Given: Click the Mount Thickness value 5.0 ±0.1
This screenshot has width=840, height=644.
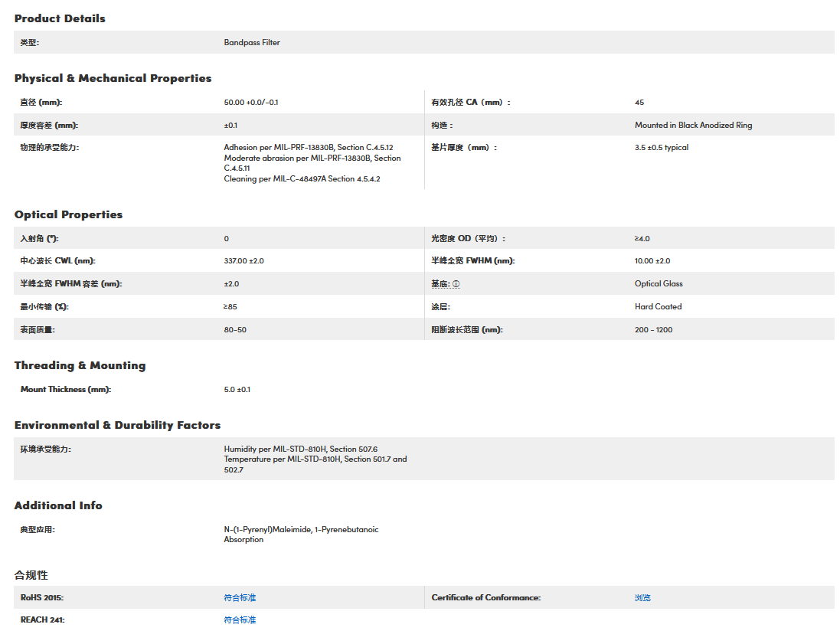Looking at the screenshot, I should point(237,389).
